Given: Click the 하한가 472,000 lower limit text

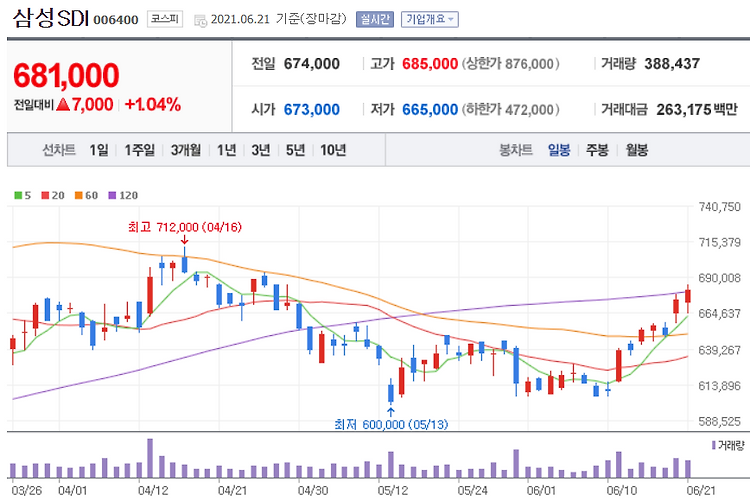Looking at the screenshot, I should click(510, 110).
